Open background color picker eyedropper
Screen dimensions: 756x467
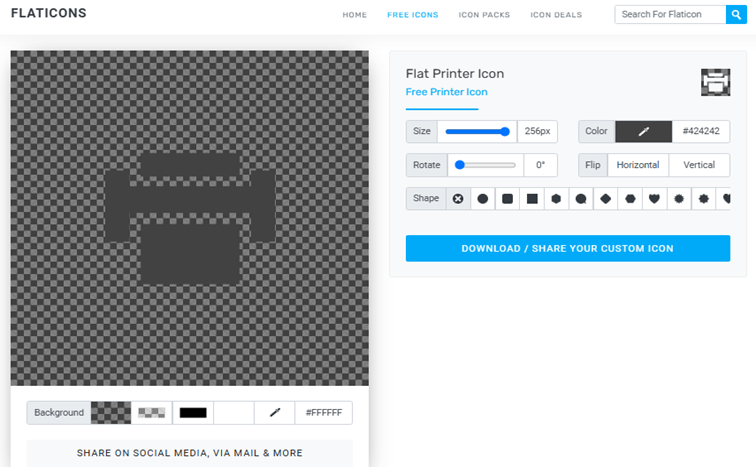pos(274,412)
